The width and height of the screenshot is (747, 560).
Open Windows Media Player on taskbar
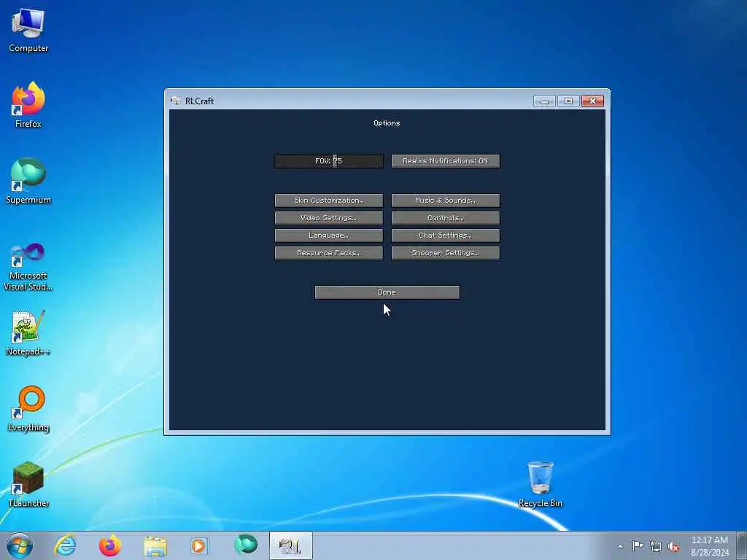199,545
